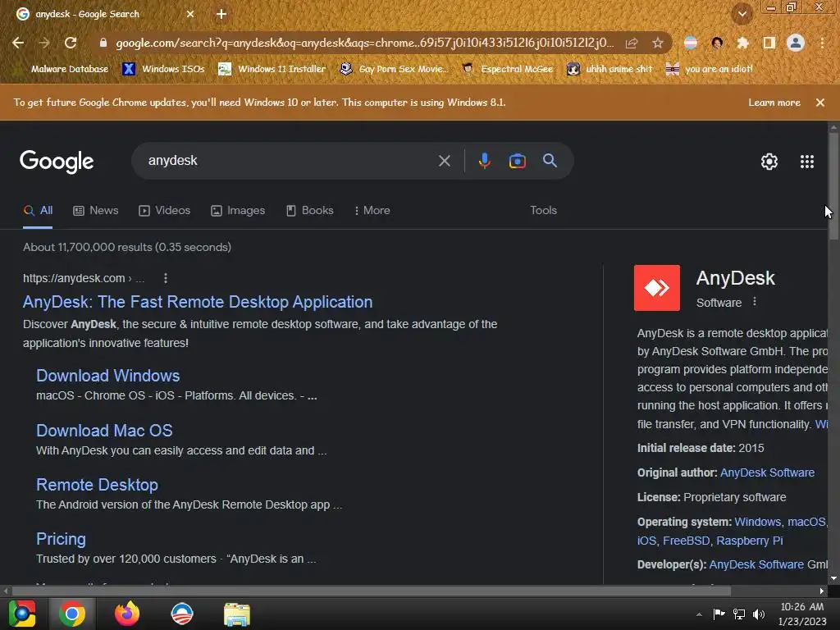Image resolution: width=840 pixels, height=630 pixels.
Task: Search by image with the camera icon
Action: coord(517,161)
